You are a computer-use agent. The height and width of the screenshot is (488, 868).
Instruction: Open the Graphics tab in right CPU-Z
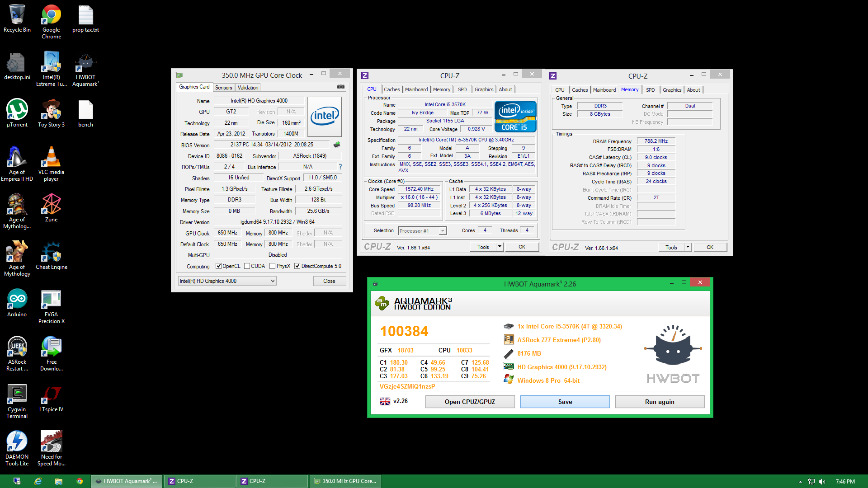coord(672,90)
